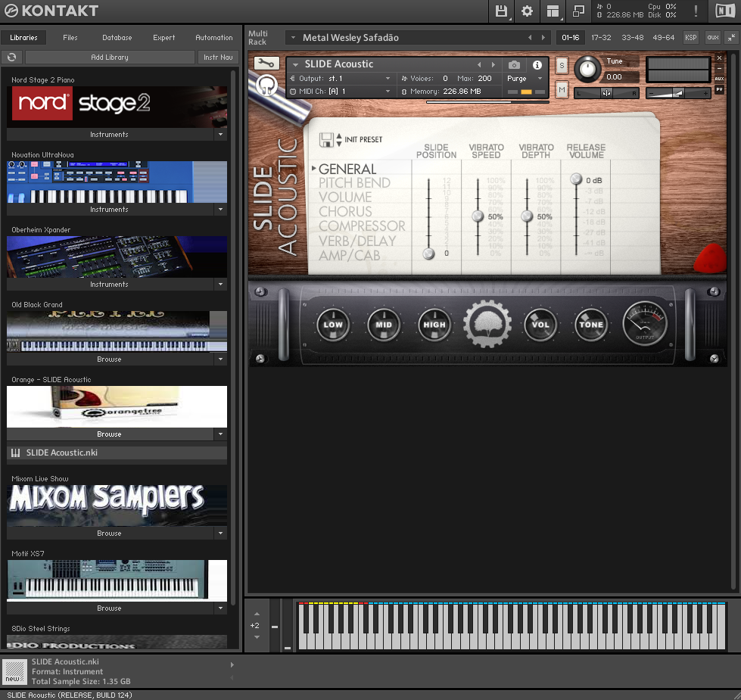Click the exclamation warning icon
741x700 pixels.
pos(696,11)
